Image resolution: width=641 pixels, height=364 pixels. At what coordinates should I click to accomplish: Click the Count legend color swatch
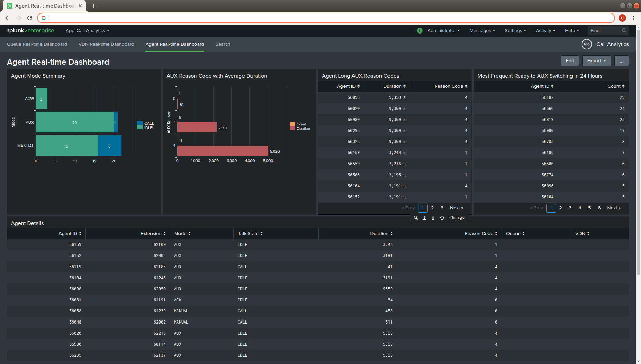coord(292,124)
